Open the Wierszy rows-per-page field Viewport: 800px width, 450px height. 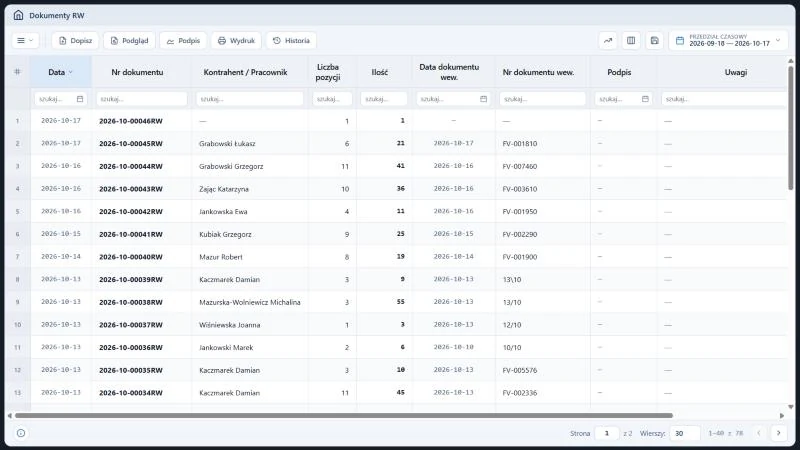685,433
